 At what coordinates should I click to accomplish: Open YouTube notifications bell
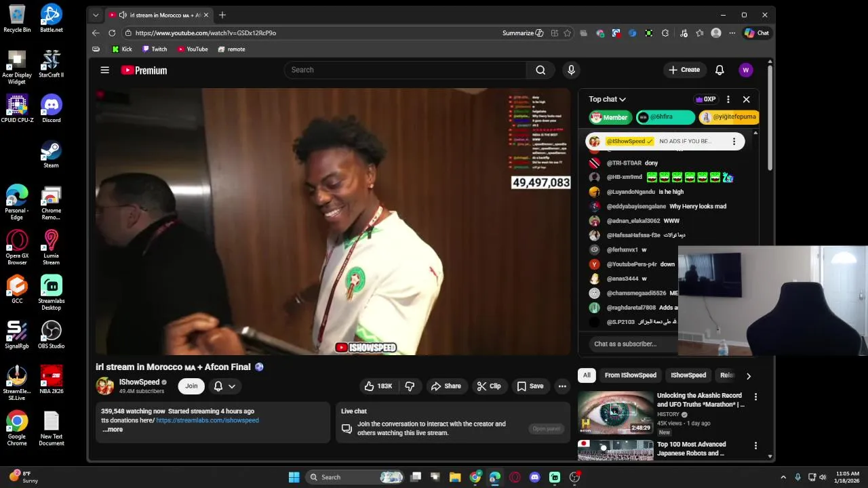[719, 70]
